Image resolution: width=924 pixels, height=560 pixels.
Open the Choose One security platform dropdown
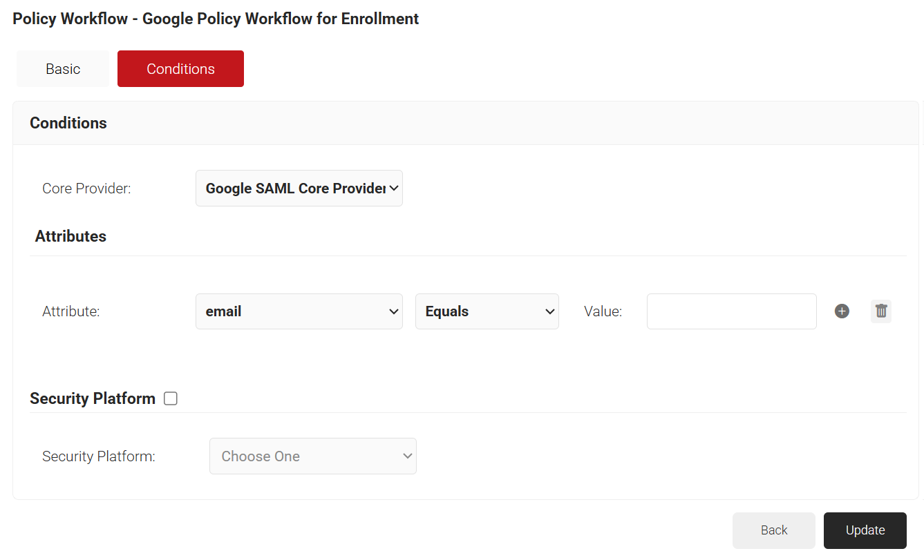312,456
